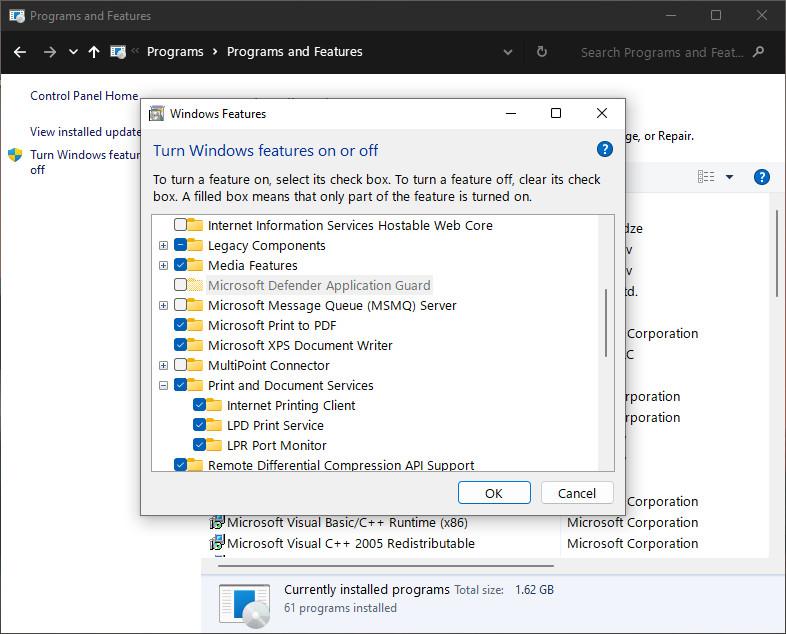Select the LPD Print Service label

pyautogui.click(x=275, y=426)
